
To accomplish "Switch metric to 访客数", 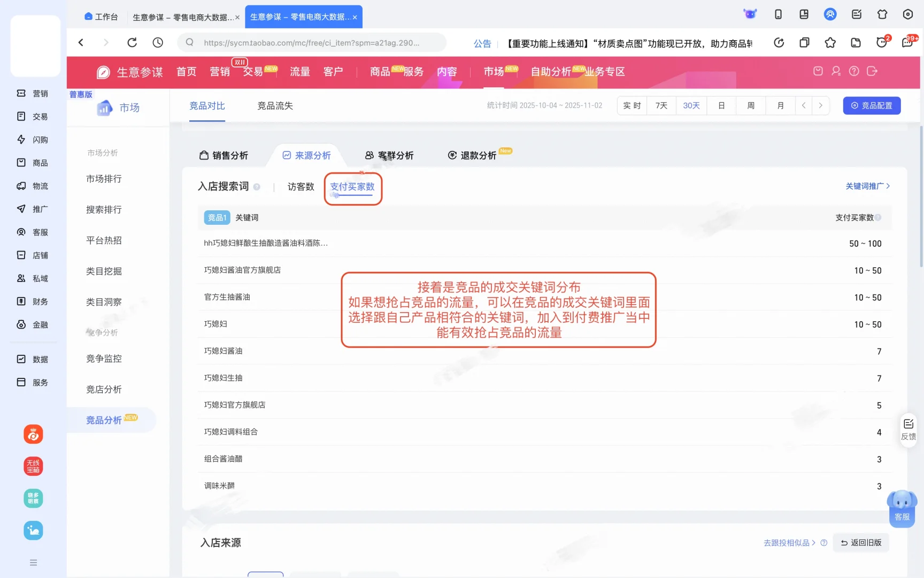I will point(301,187).
